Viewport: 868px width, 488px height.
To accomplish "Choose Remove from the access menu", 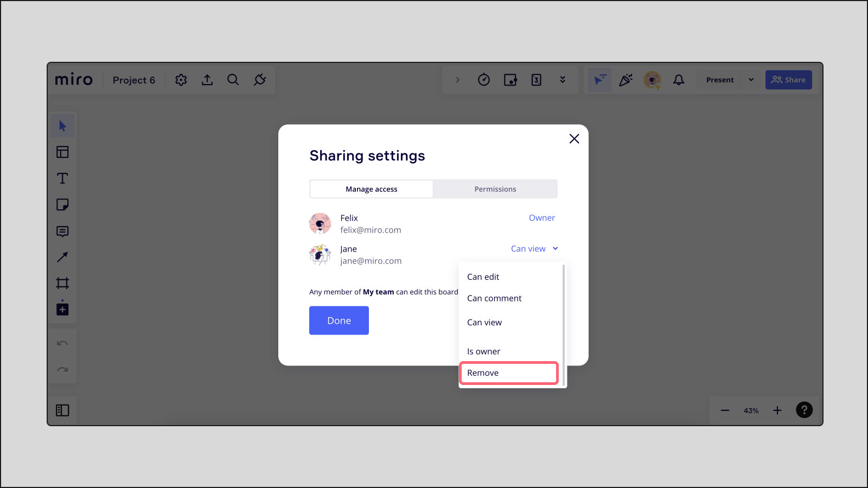I will 508,373.
